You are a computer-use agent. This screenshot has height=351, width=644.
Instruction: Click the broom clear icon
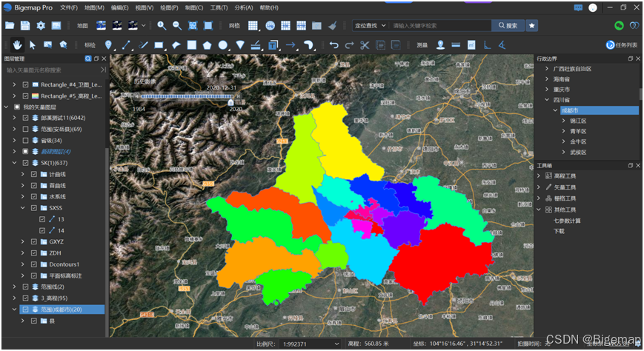click(x=332, y=25)
